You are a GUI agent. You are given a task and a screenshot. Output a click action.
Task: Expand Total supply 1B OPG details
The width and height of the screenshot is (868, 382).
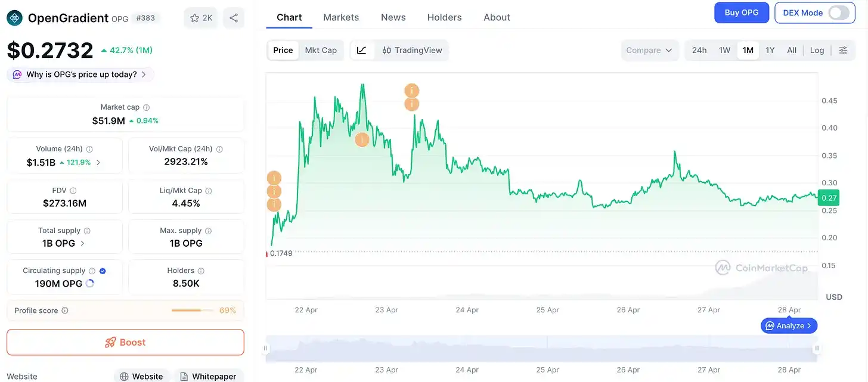(x=82, y=243)
